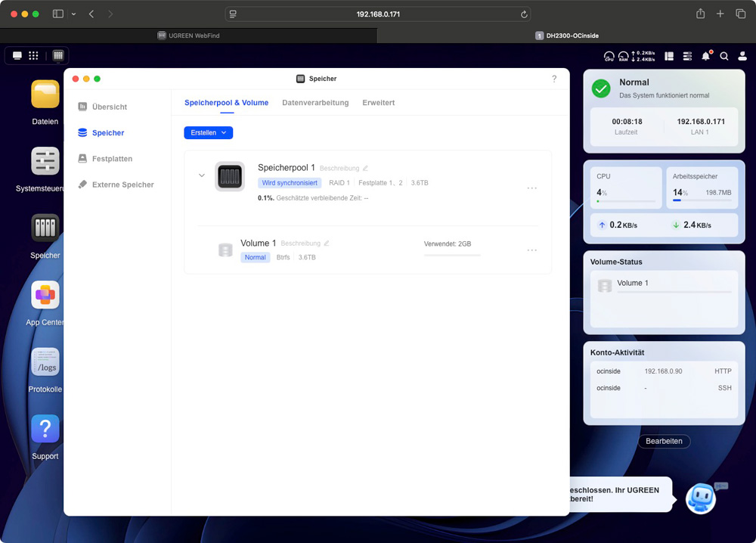
Task: Open the notifications bell icon
Action: (705, 56)
